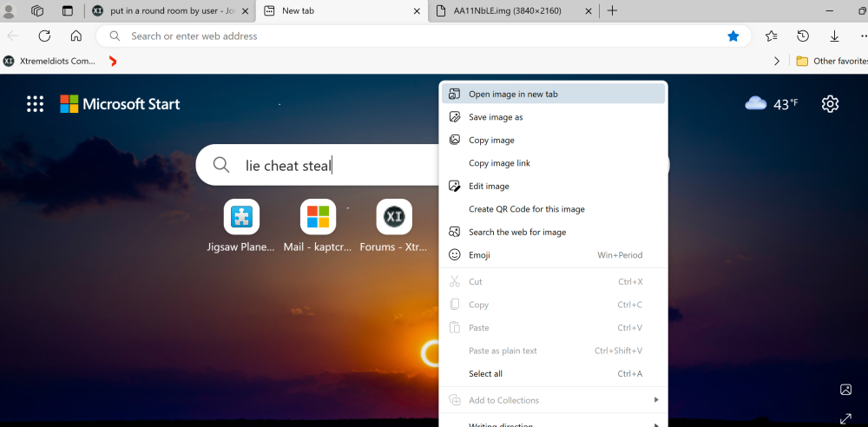This screenshot has width=868, height=427.
Task: Open the Other favorites folder
Action: (832, 61)
